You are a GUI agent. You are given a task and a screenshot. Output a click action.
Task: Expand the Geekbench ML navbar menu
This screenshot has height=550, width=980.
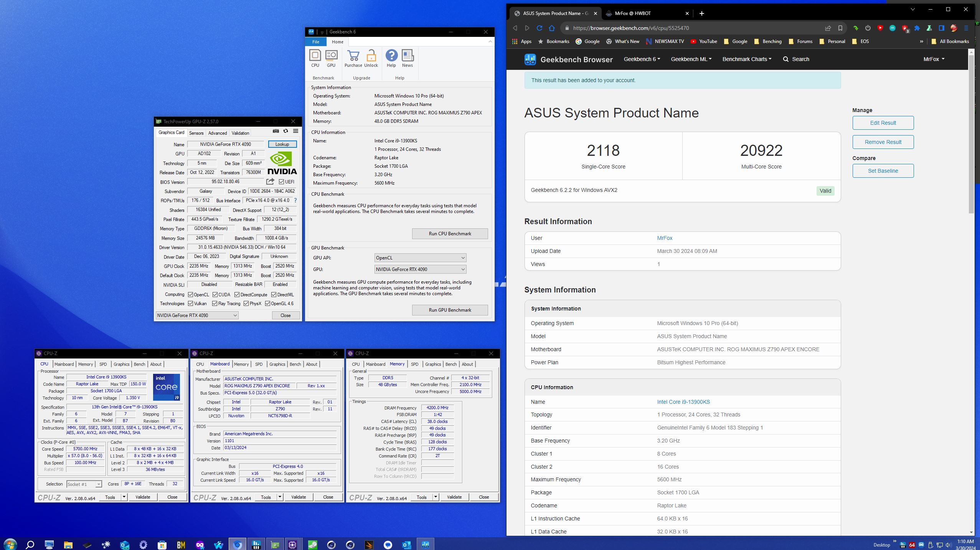point(691,59)
